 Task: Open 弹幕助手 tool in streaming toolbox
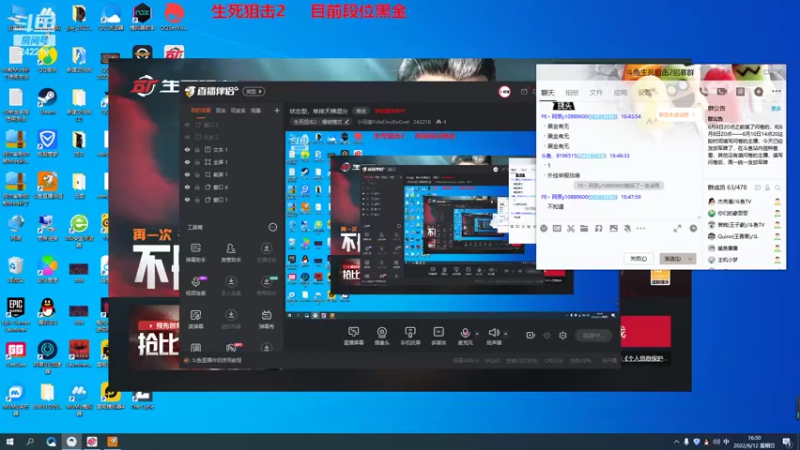click(195, 253)
